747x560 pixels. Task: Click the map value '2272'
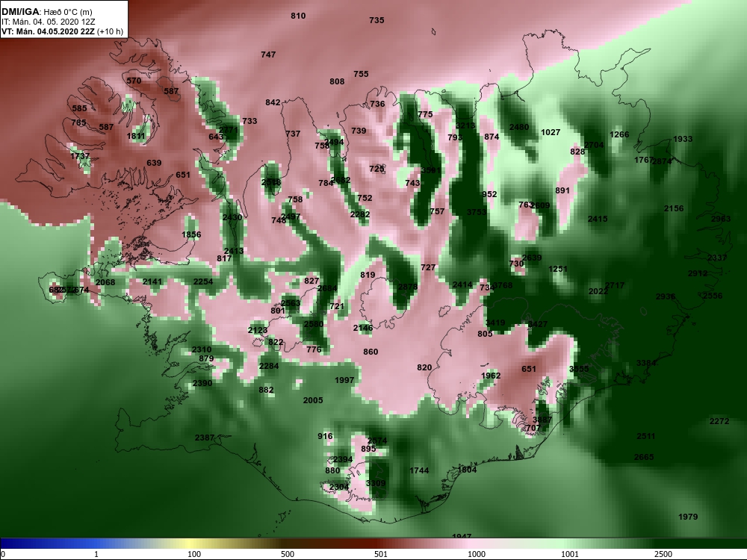(719, 421)
